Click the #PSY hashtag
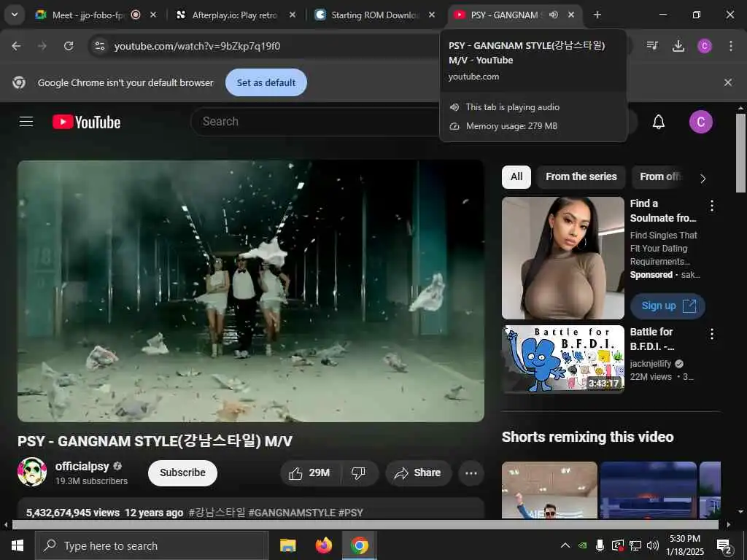 [351, 513]
